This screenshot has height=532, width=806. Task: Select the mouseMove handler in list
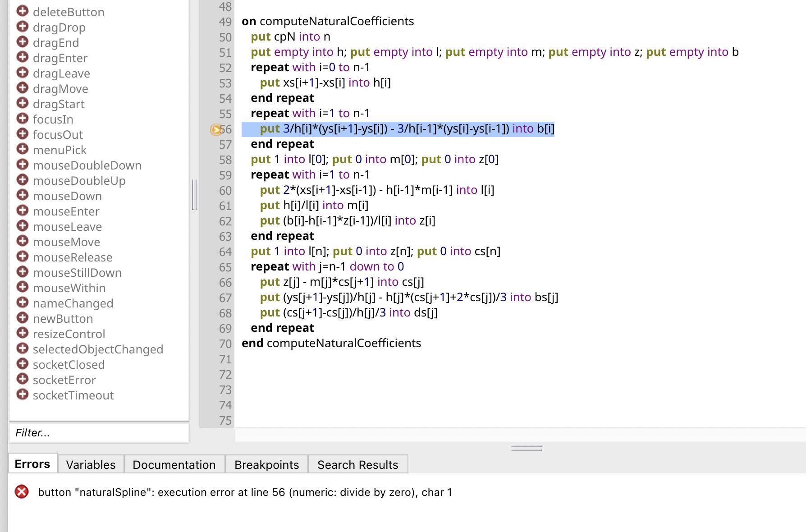pyautogui.click(x=66, y=242)
